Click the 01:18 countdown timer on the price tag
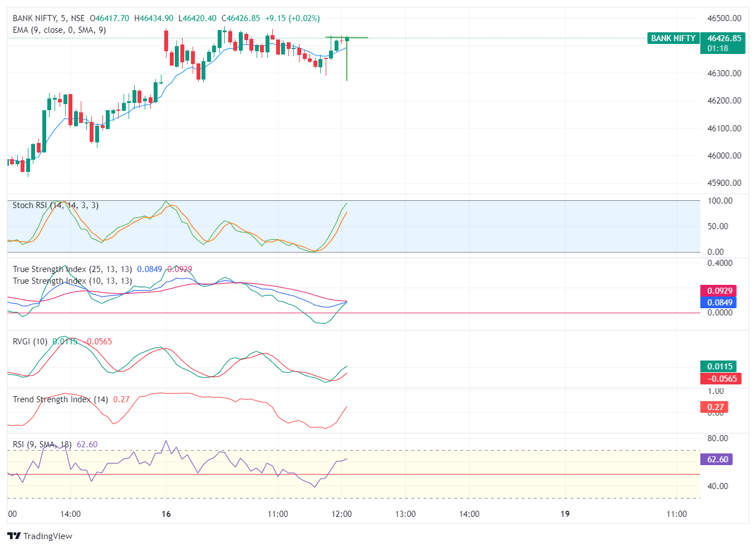756x548 pixels. pos(718,48)
